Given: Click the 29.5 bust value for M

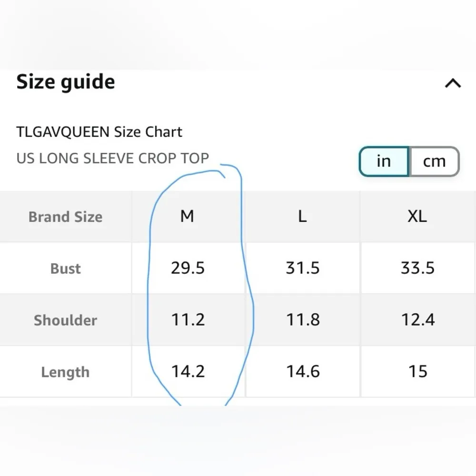Looking at the screenshot, I should (188, 268).
